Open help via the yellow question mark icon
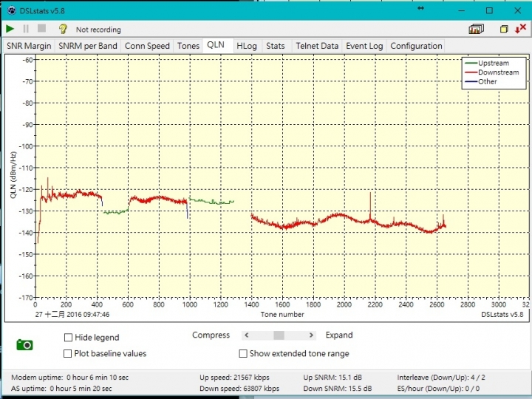This screenshot has width=532, height=399. pos(63,29)
